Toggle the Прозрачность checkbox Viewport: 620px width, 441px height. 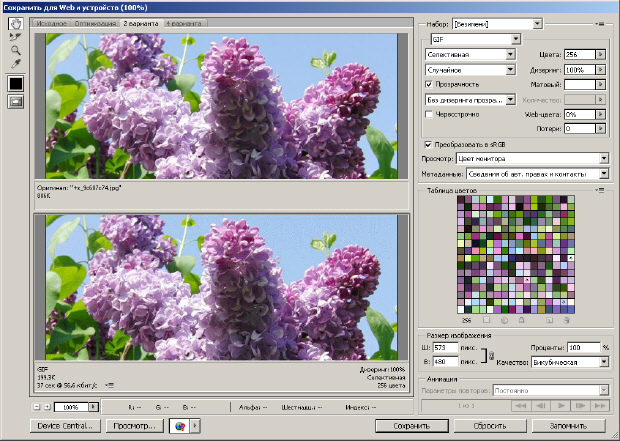429,85
